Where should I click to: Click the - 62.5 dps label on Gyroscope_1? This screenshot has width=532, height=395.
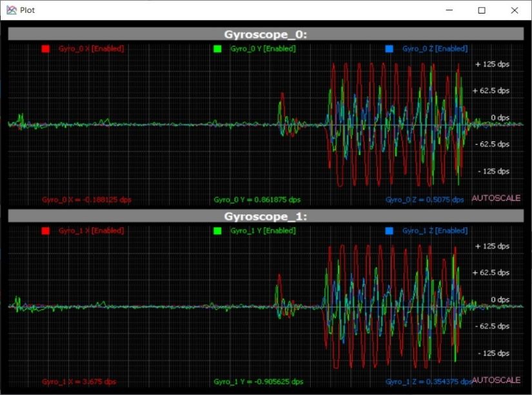[x=492, y=326]
